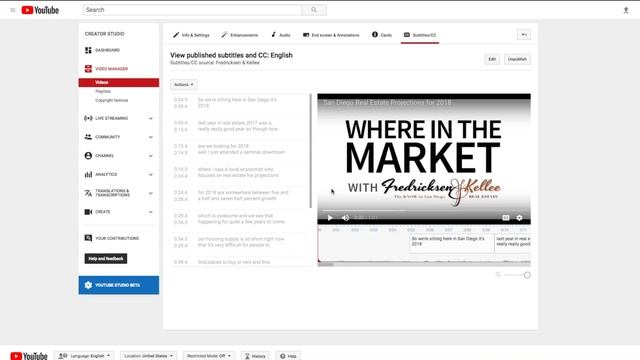Open History in the footer
This screenshot has width=640, height=360.
coord(255,356)
